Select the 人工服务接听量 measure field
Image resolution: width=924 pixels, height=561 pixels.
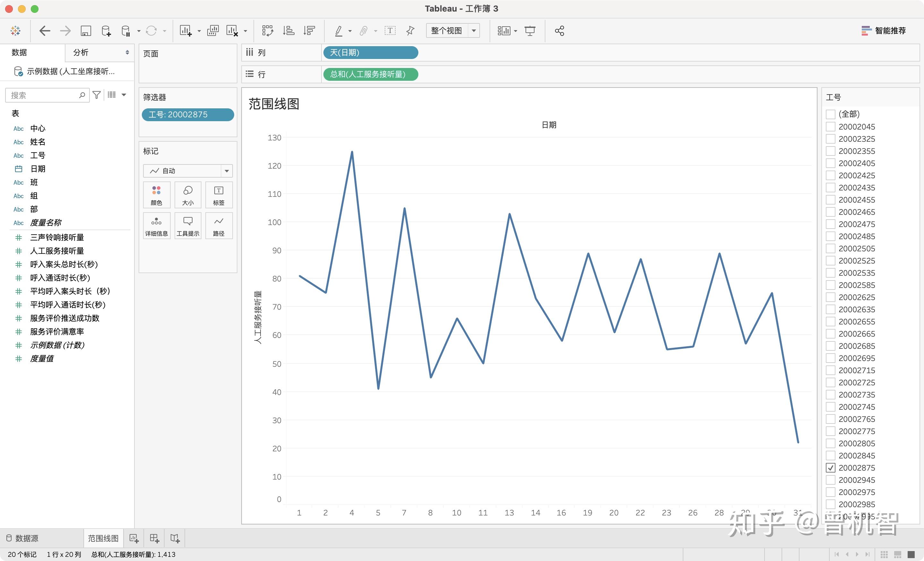57,251
